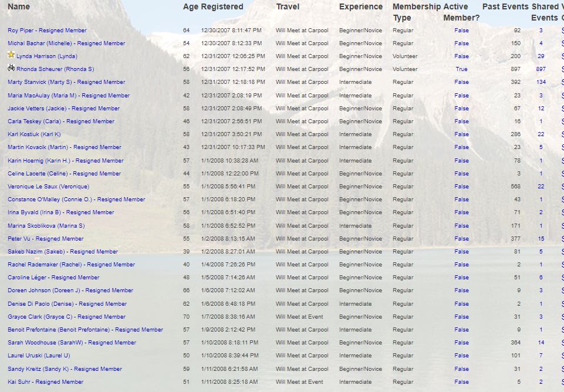
Task: Click the Name column header
Action: [x=19, y=6]
